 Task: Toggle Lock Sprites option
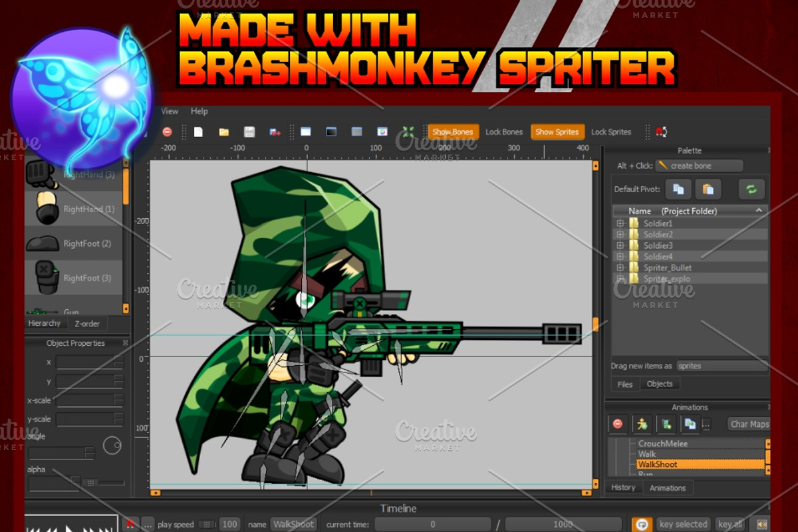click(x=611, y=132)
